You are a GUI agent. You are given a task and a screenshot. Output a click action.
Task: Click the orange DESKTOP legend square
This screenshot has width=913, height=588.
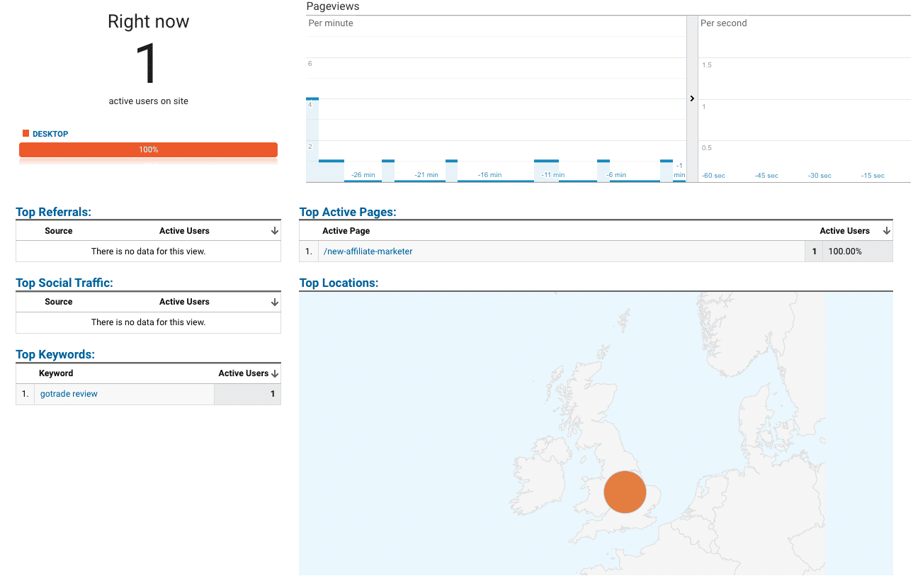coord(26,133)
